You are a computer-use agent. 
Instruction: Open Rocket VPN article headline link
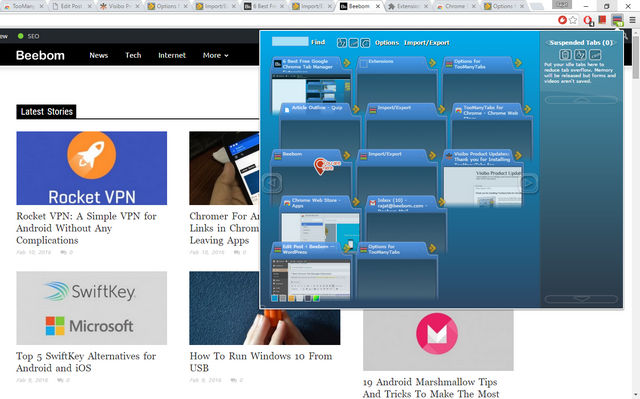tap(87, 228)
